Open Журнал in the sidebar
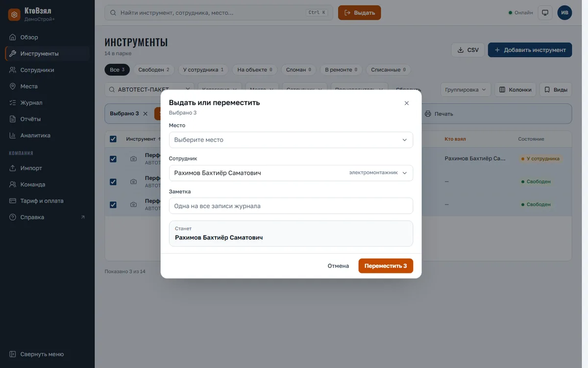Viewport: 588px width, 368px height. [x=47, y=103]
